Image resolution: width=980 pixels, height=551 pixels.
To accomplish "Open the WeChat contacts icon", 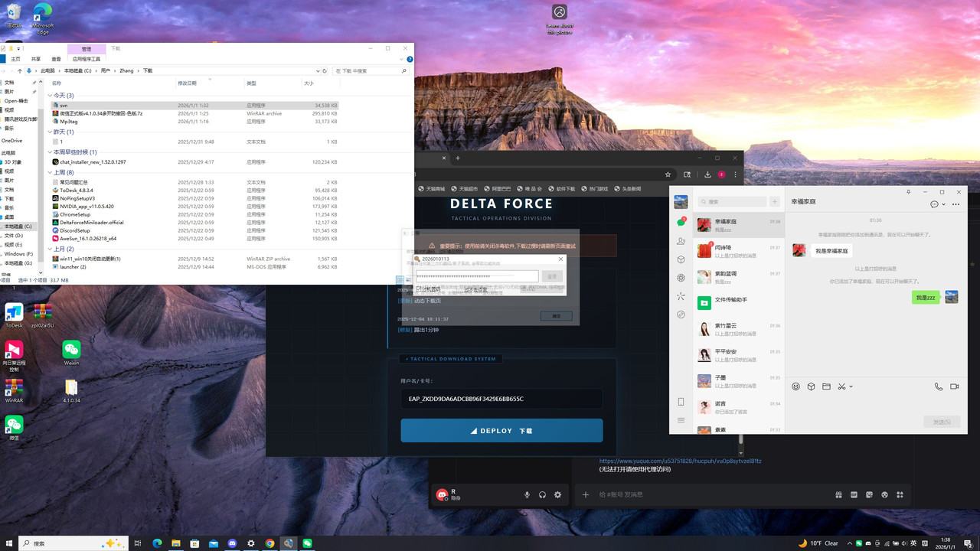I will (681, 241).
